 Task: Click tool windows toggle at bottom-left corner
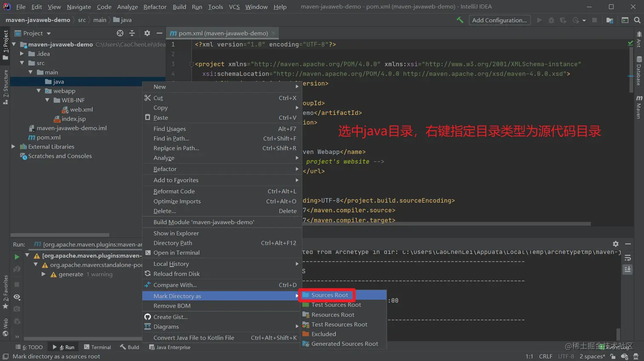(6, 356)
